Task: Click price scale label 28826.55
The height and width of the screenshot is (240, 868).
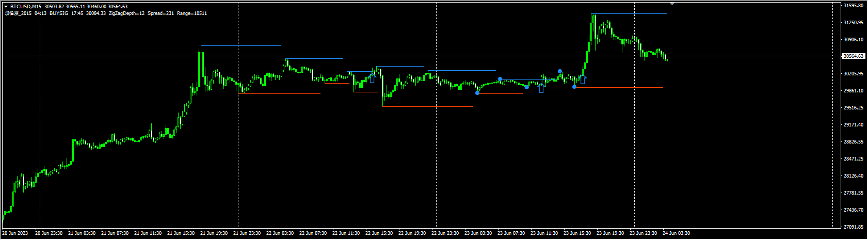Action: (853, 142)
